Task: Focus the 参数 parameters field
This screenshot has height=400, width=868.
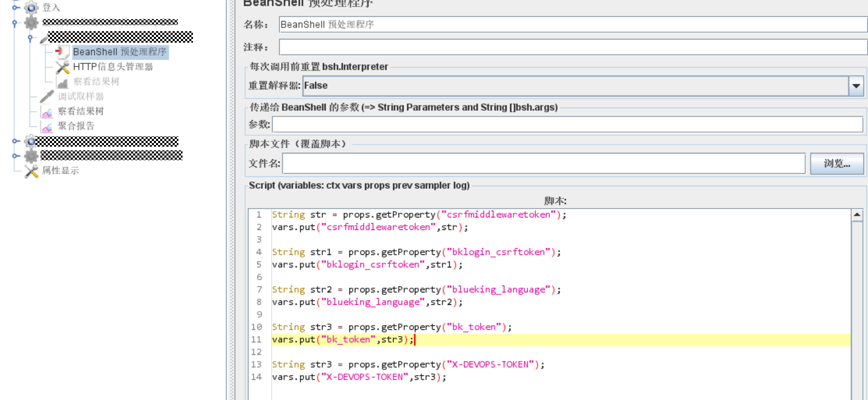Action: point(567,124)
